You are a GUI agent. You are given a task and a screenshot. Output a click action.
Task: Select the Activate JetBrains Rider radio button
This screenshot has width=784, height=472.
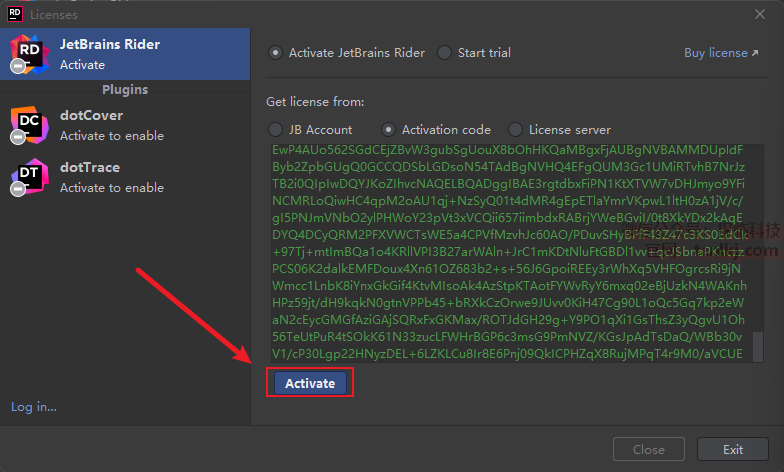click(x=276, y=52)
